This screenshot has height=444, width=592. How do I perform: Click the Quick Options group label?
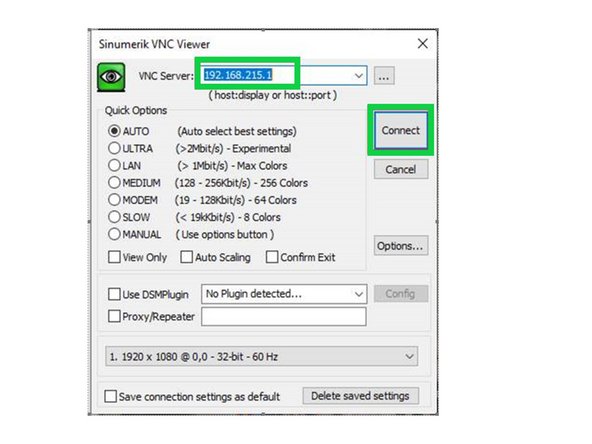pos(136,110)
